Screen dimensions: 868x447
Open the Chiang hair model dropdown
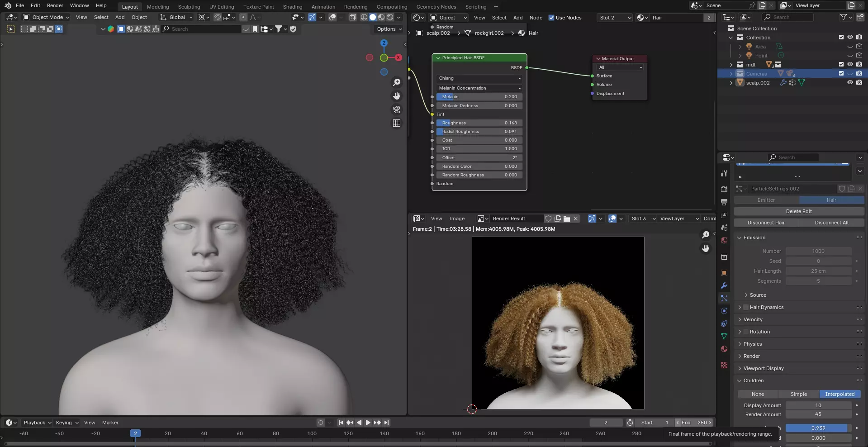point(480,78)
